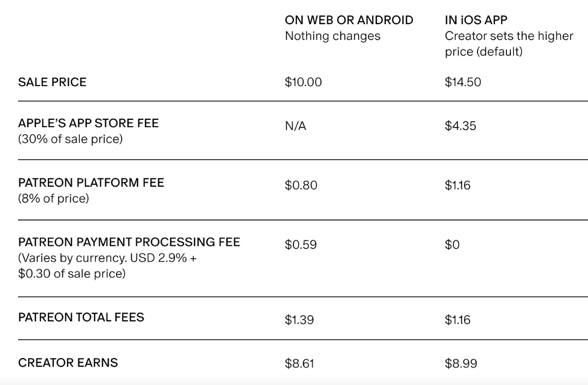This screenshot has width=588, height=385.
Task: Click the $1.39 total fees value
Action: (x=299, y=320)
